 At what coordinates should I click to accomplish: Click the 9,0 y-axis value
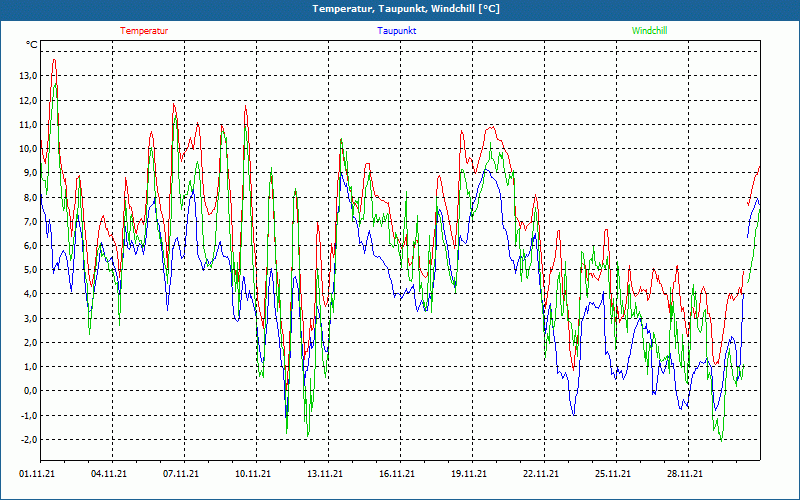tap(30, 173)
